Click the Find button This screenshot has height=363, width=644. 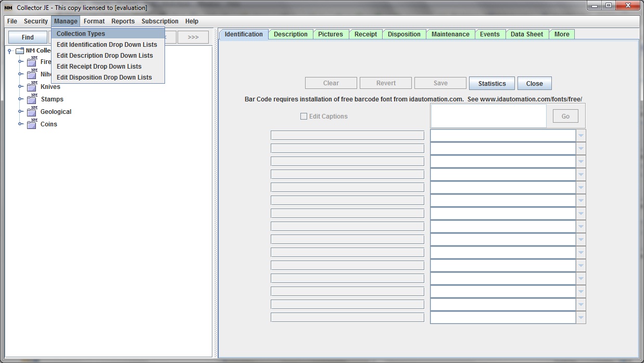click(28, 37)
